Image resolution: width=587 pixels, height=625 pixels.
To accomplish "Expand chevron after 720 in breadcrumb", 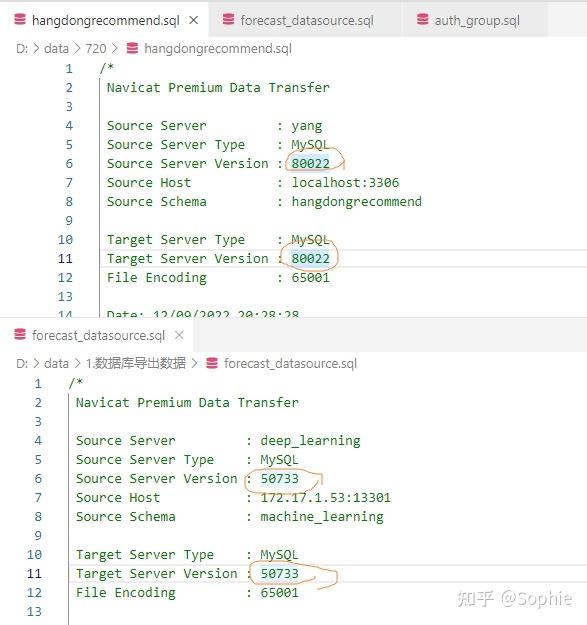I will tap(115, 49).
